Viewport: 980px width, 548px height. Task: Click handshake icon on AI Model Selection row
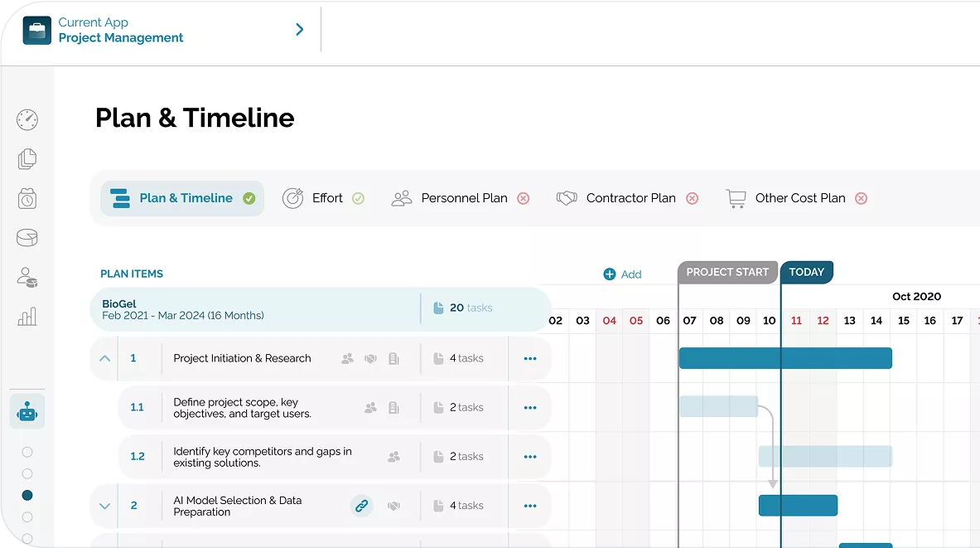pyautogui.click(x=393, y=506)
